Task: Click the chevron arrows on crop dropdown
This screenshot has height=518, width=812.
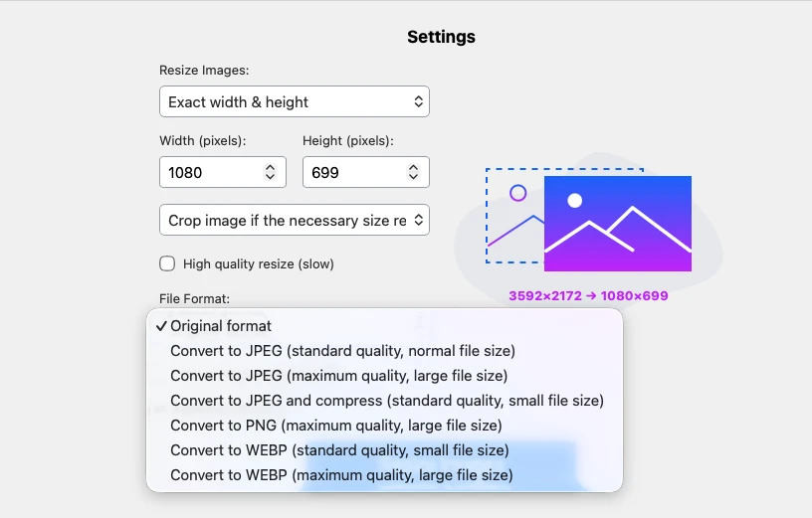Action: click(418, 220)
